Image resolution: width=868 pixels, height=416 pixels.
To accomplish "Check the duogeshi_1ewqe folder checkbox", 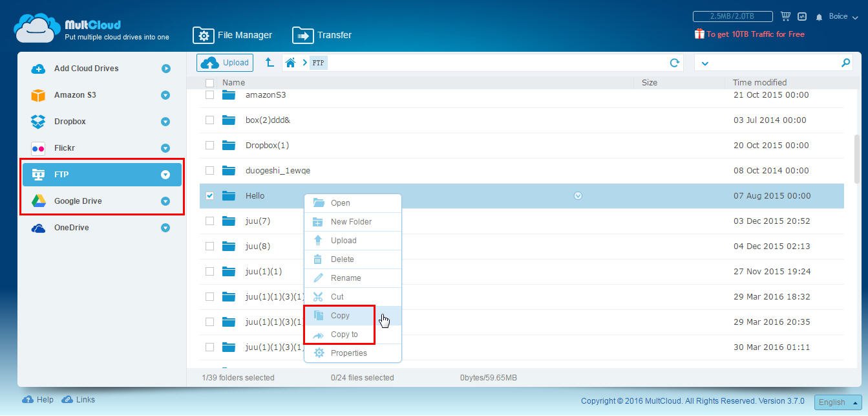I will [x=209, y=170].
